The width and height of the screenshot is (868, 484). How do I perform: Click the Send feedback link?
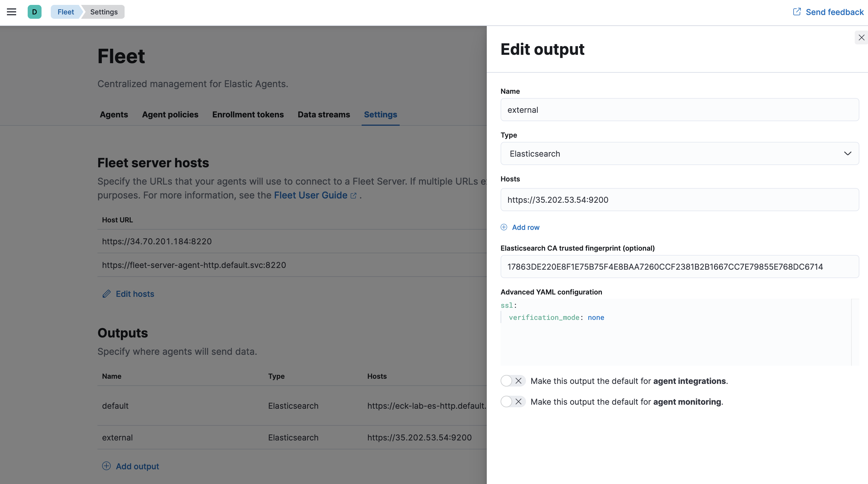click(834, 12)
